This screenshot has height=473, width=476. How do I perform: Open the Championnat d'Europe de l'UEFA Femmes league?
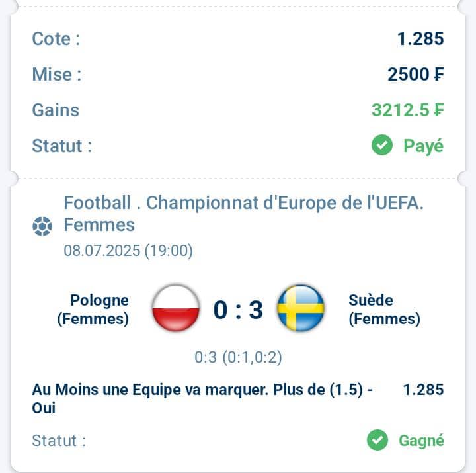(243, 214)
